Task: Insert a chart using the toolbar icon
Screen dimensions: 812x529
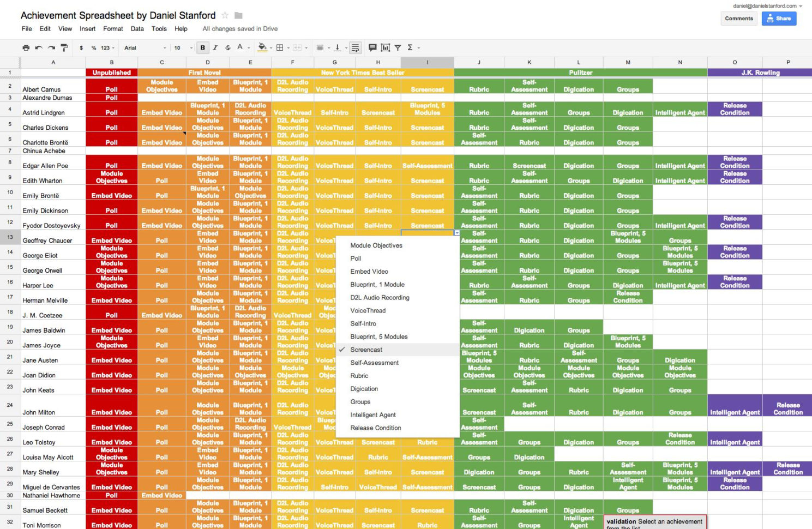Action: [x=386, y=47]
